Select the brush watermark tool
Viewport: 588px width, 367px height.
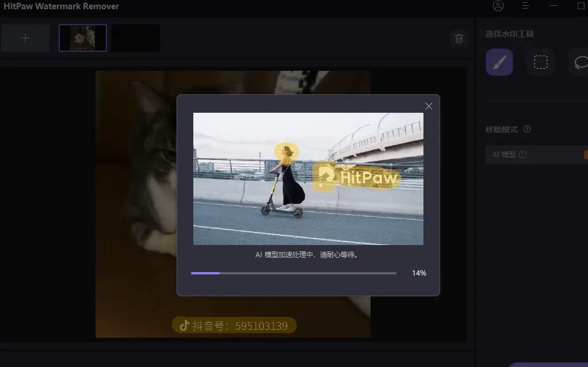click(499, 62)
